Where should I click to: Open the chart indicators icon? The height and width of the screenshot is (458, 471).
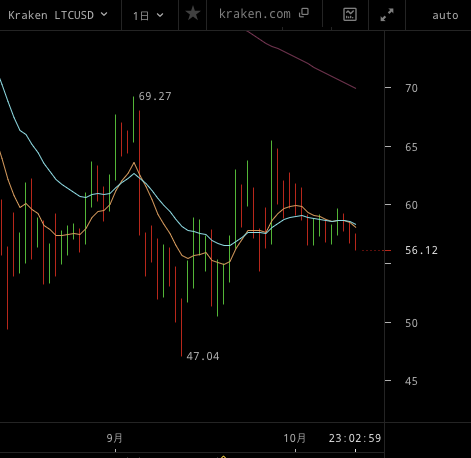350,15
